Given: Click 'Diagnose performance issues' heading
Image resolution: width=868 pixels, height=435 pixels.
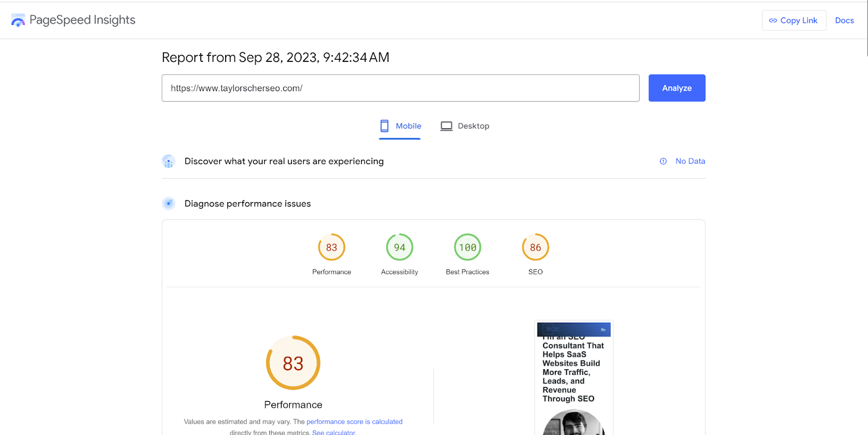Looking at the screenshot, I should (x=247, y=204).
